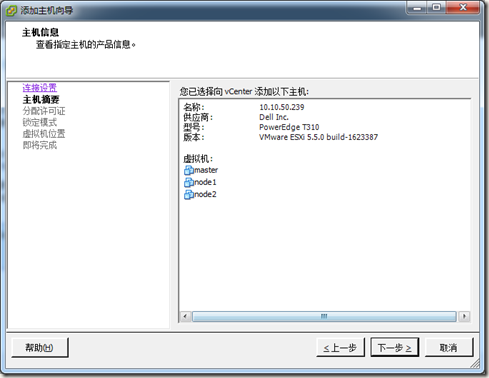Click the node2 VM name
Viewport: 489px width, 378px height.
[205, 194]
